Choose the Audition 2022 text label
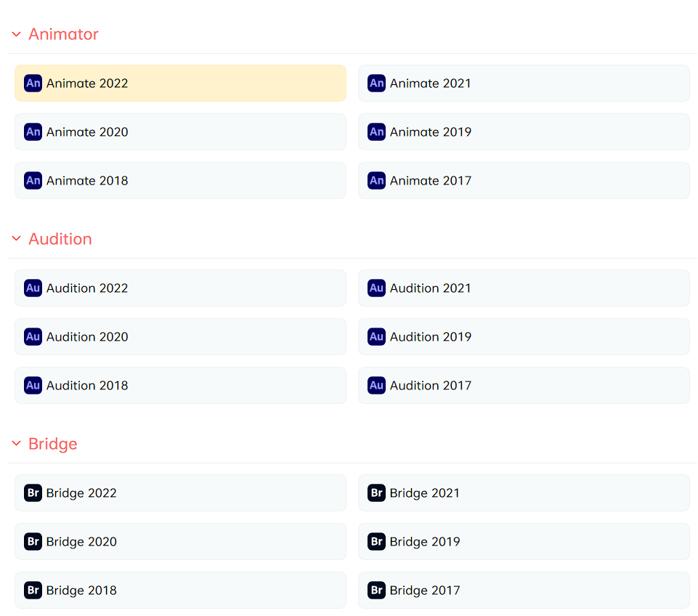 point(87,288)
